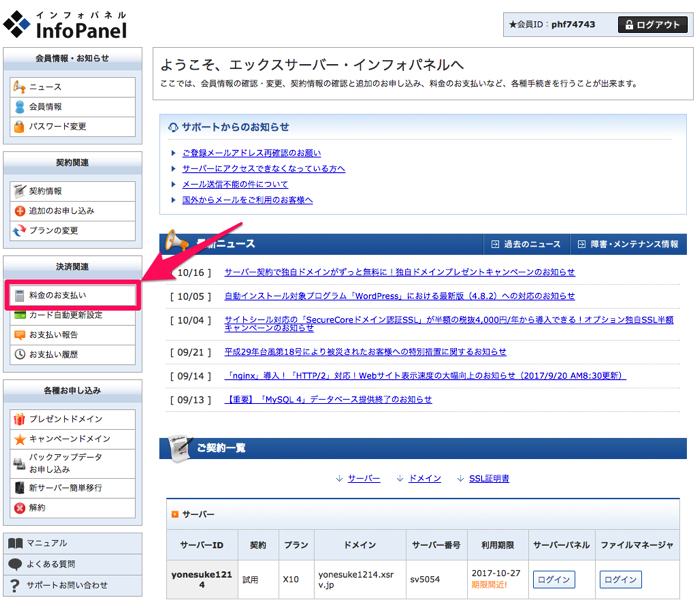700x609 pixels.
Task: Open カード自動更新設定 menu item
Action: pyautogui.click(x=73, y=315)
